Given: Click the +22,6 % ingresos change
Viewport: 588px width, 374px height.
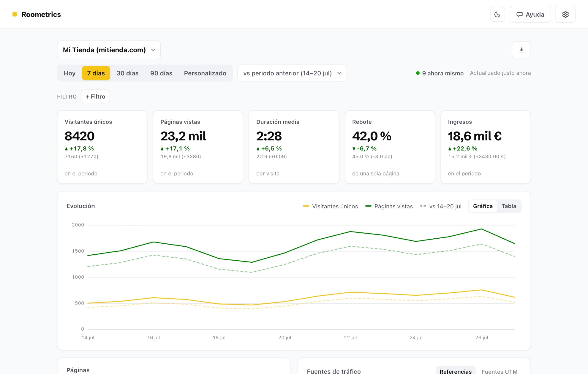Looking at the screenshot, I should 463,148.
